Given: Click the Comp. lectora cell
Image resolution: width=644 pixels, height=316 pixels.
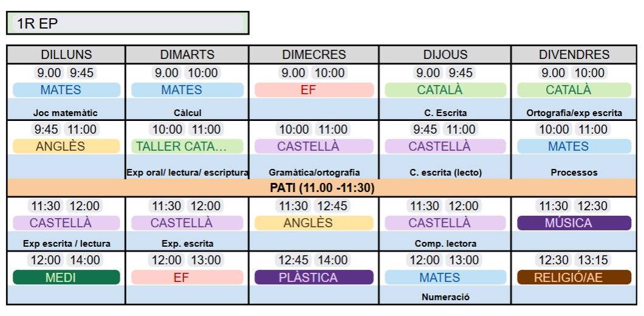Looking at the screenshot, I should click(445, 244).
